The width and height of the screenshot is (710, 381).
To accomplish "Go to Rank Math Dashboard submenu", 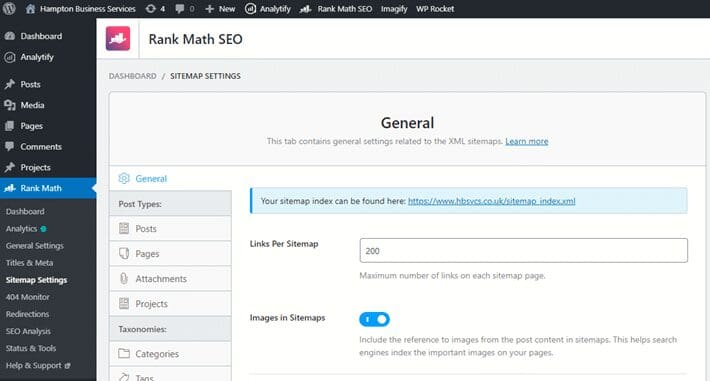I will pos(25,211).
